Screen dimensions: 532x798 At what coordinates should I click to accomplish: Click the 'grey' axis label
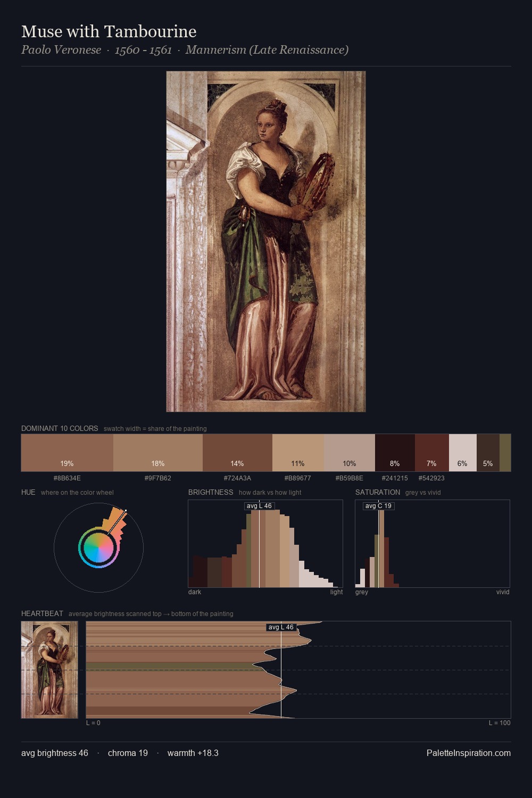[x=362, y=592]
